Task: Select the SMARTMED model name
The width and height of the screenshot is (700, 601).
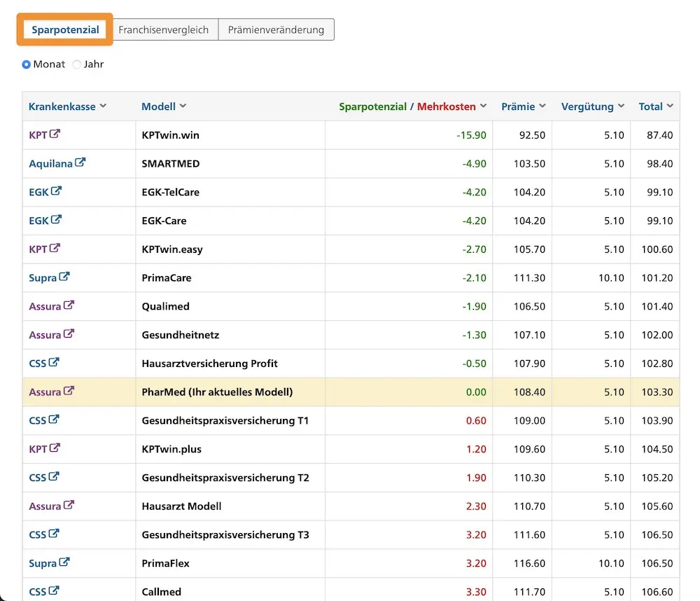Action: tap(171, 163)
